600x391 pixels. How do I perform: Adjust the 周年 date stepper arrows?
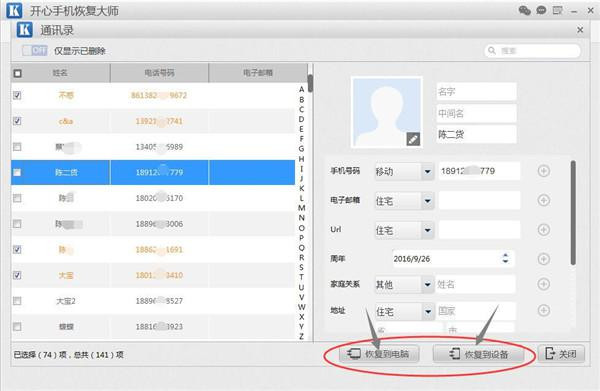tap(505, 258)
